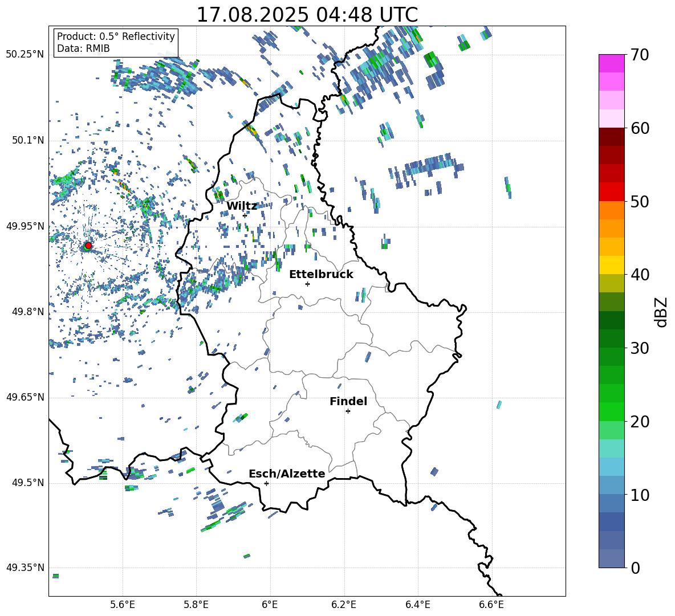
Task: Click the Esch/Alzette city label
Action: (x=287, y=474)
